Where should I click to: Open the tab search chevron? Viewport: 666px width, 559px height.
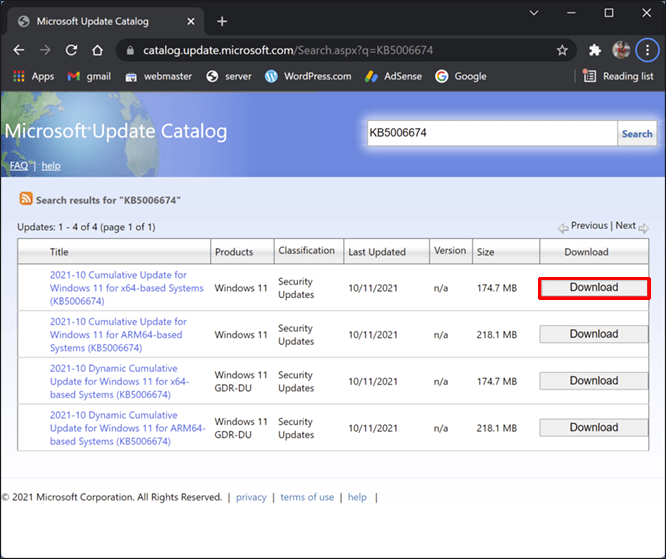534,13
